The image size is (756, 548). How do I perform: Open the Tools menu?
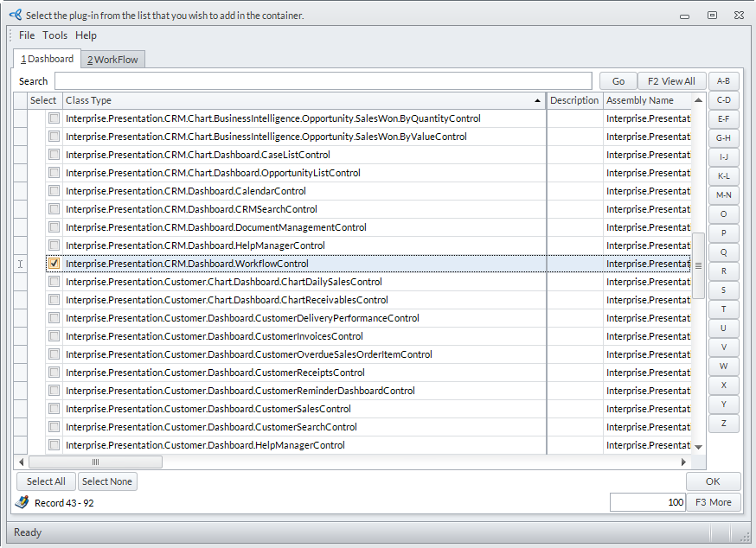54,35
